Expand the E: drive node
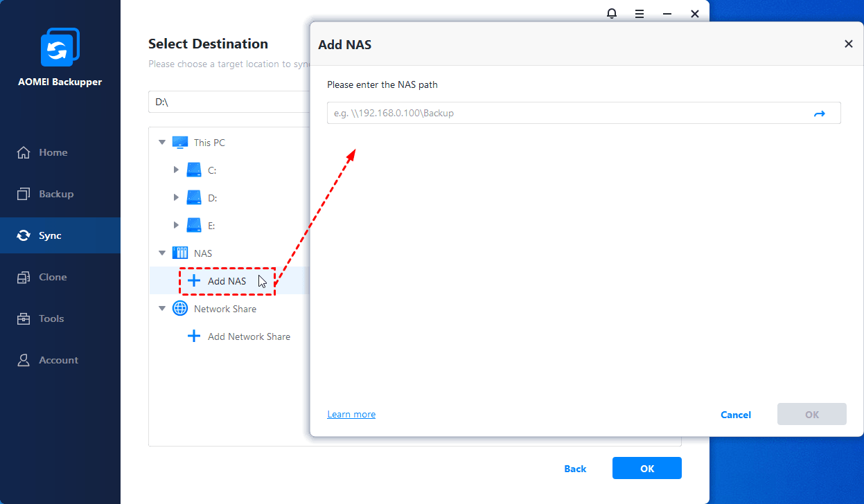Screen dimensions: 864x504 tap(176, 226)
